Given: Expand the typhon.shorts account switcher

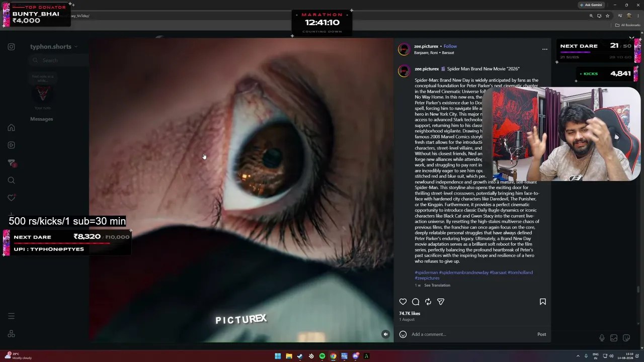Looking at the screenshot, I should pyautogui.click(x=54, y=47).
